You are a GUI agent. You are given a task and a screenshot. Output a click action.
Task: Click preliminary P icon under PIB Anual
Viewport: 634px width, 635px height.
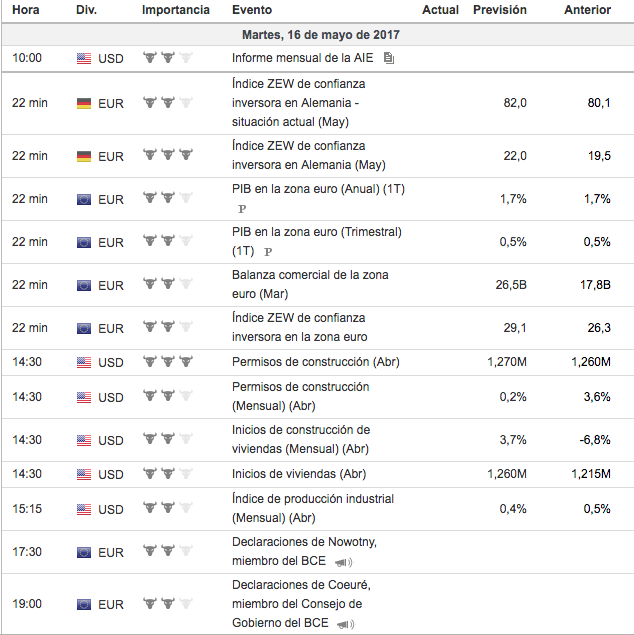242,209
